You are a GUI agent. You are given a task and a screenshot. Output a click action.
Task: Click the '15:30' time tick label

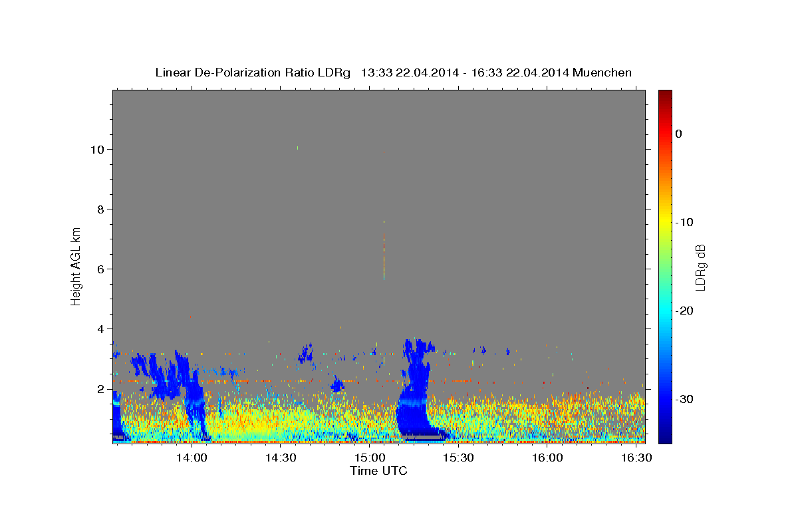tap(459, 458)
